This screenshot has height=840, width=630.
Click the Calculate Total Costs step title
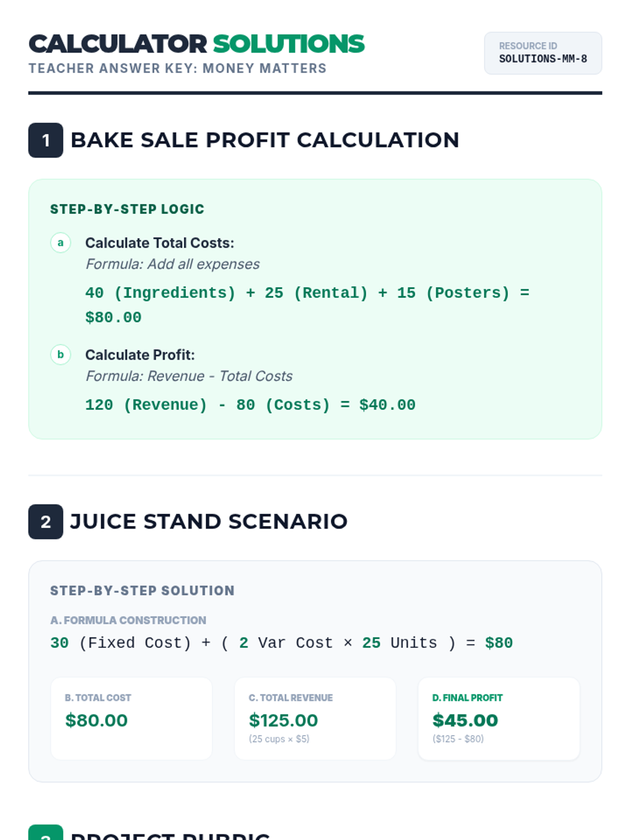pos(160,243)
